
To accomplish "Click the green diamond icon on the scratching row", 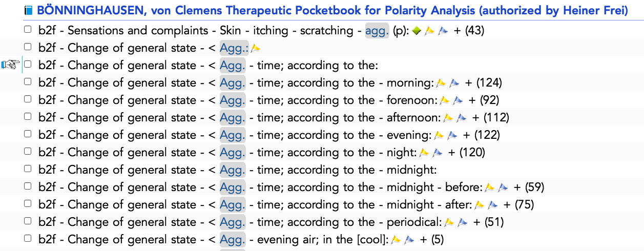I will tap(416, 31).
